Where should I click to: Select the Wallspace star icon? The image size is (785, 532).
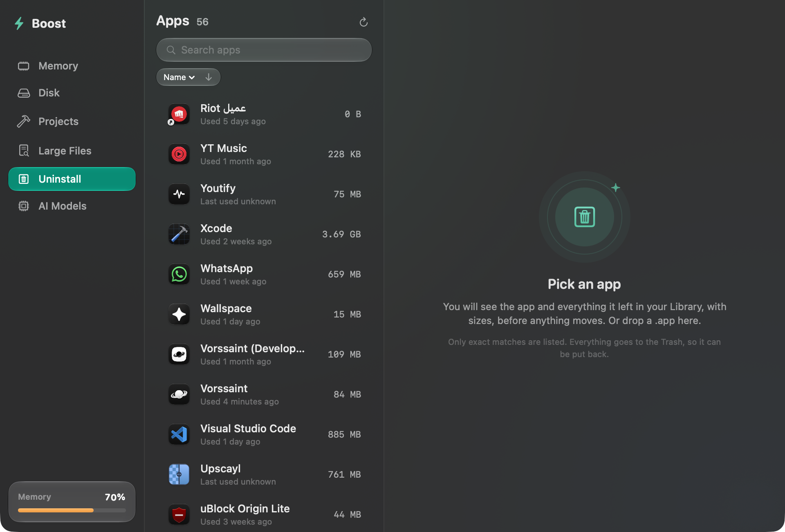[x=179, y=314]
